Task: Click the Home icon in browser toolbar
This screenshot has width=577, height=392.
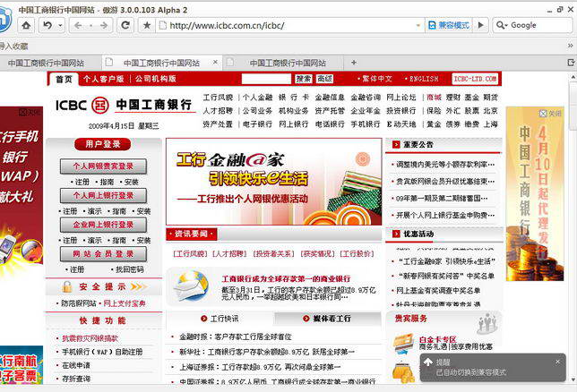Action: (26, 25)
